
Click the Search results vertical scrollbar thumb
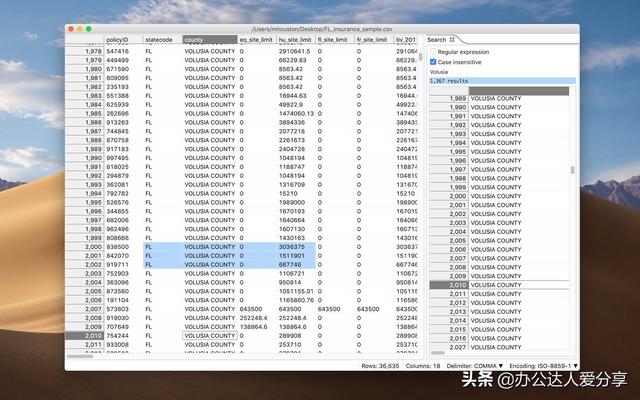(572, 170)
